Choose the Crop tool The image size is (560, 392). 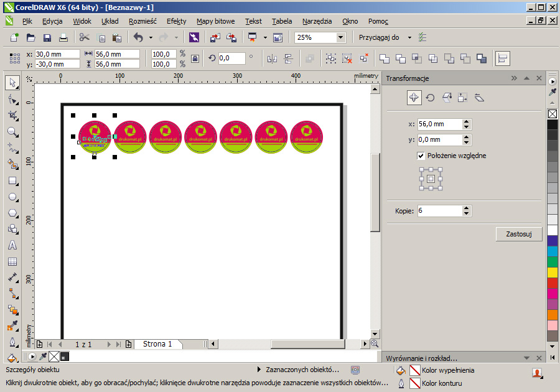(13, 115)
